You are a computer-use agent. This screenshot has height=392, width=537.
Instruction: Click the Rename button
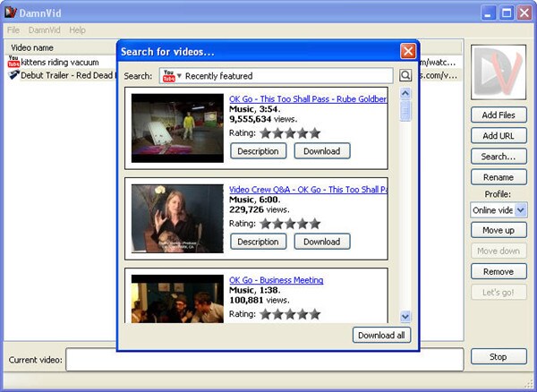(x=499, y=177)
